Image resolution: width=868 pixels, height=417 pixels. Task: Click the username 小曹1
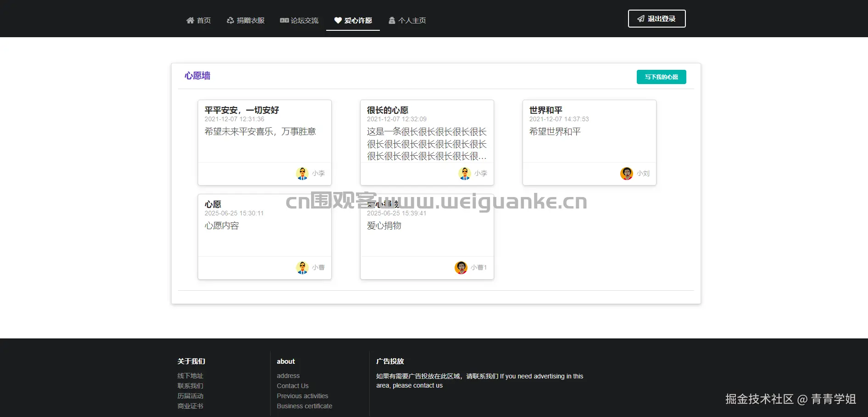479,267
